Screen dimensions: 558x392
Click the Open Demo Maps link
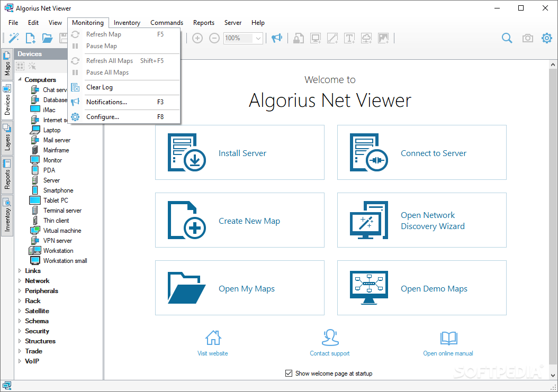click(x=434, y=289)
